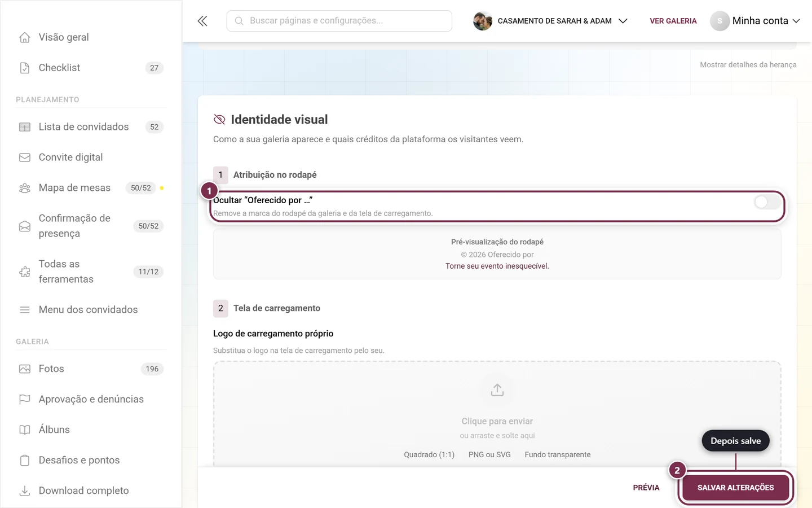Click the Confirmação de presença open-envelope icon
Image resolution: width=812 pixels, height=508 pixels.
[25, 226]
